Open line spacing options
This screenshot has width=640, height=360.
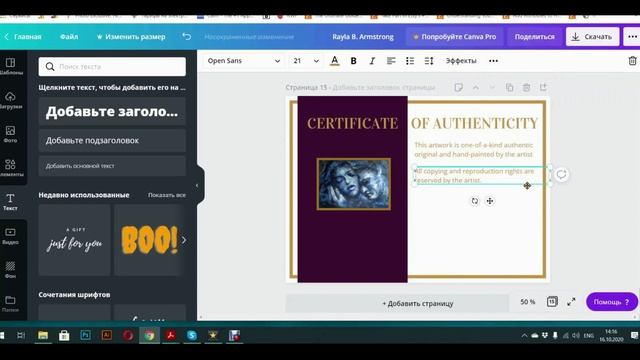coord(429,61)
